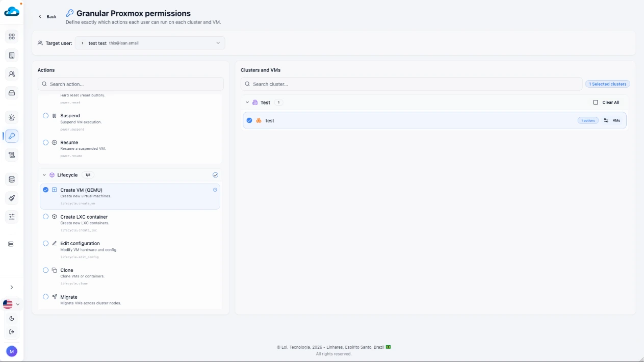Click the Resume play icon
The height and width of the screenshot is (362, 644).
click(55, 142)
